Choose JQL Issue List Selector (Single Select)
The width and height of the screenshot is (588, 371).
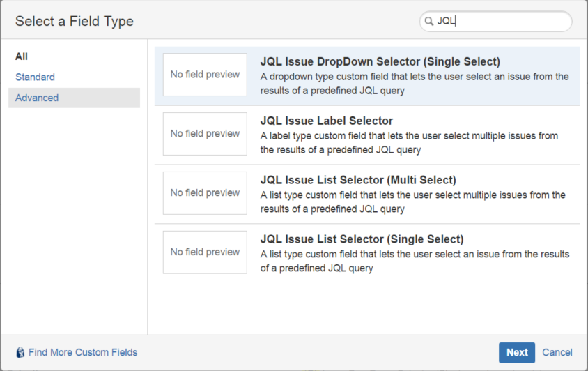point(362,239)
